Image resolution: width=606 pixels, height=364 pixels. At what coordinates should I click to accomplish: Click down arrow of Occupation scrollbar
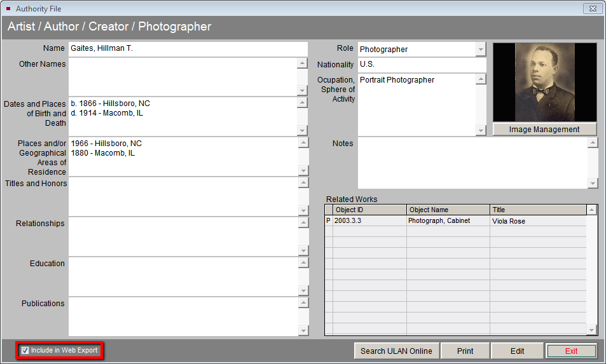(481, 131)
